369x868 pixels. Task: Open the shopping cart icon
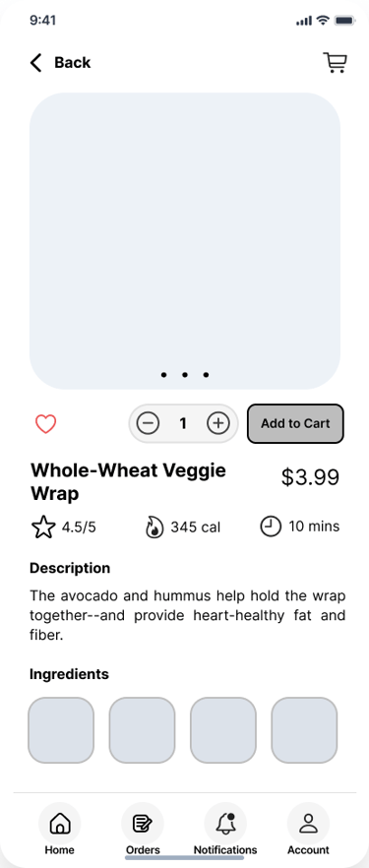point(335,63)
